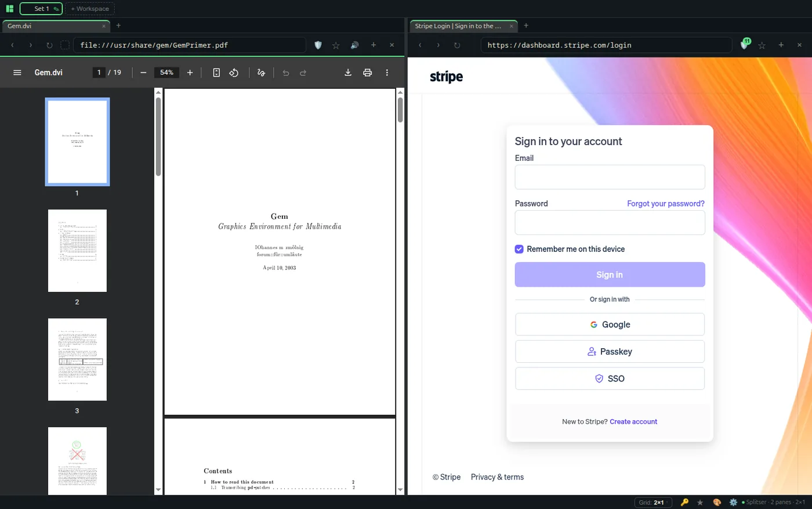Screen dimensions: 812x509
Task: Switch to the Set 1 workspace tab
Action: [x=41, y=9]
